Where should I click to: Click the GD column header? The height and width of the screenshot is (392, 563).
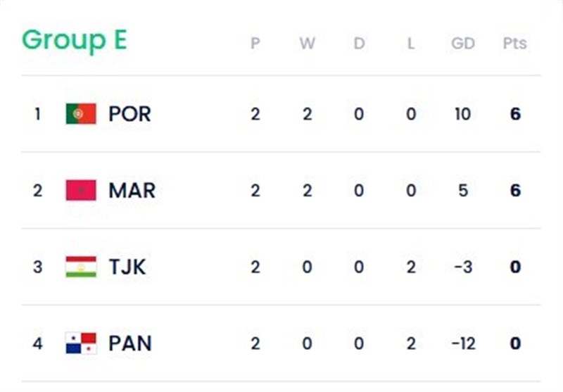(462, 44)
